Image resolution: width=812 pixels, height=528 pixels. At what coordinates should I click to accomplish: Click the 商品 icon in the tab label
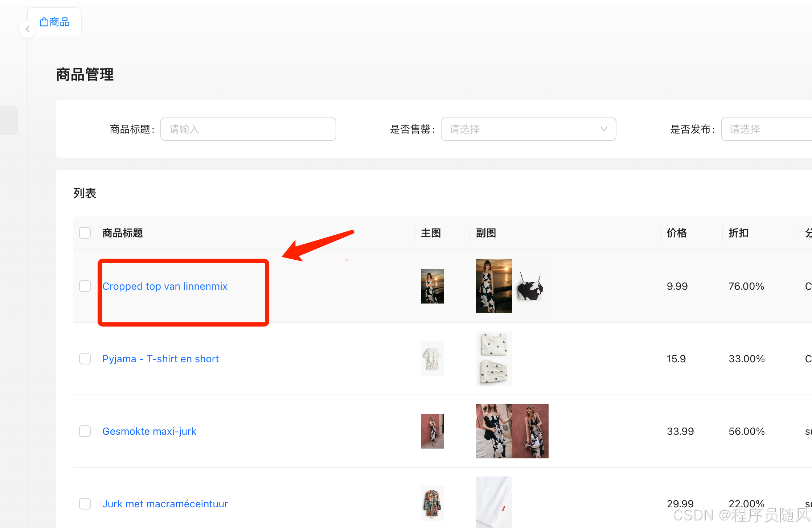[44, 22]
